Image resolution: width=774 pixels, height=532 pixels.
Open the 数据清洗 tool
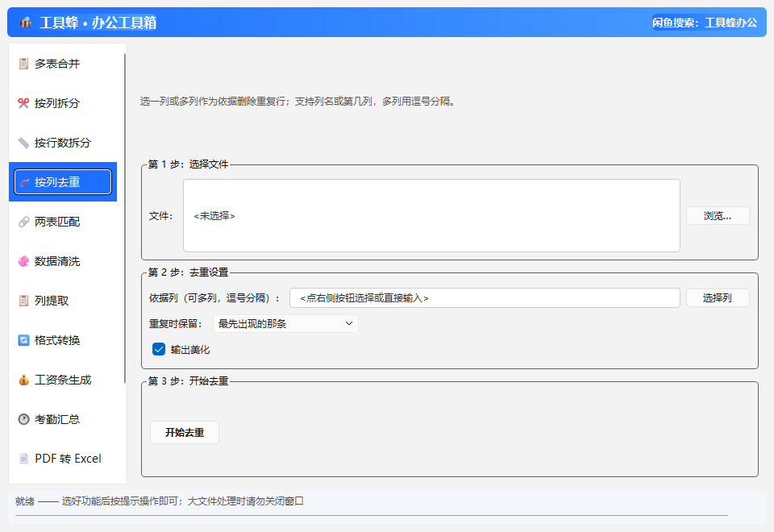[x=63, y=261]
